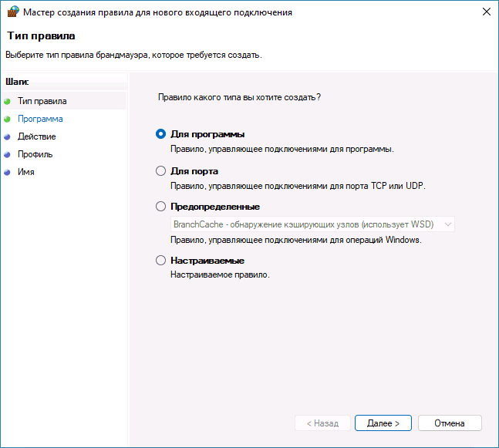
Task: Close the rule wizard window
Action: [486, 13]
